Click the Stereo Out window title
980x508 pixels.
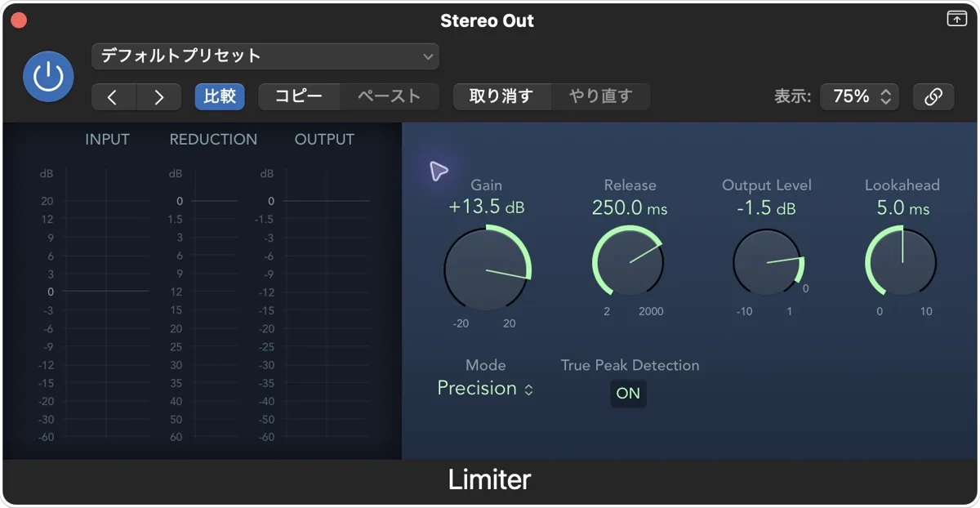pyautogui.click(x=487, y=20)
